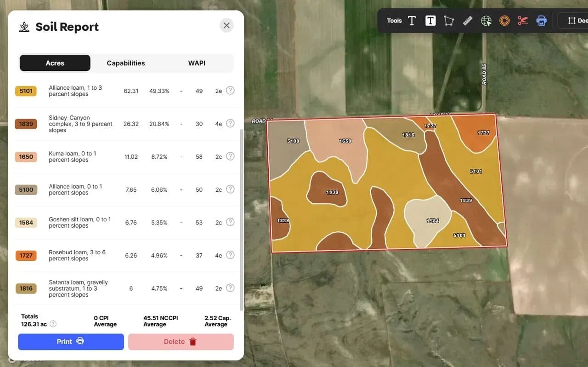Select the red scissors cut tool
Viewport: 588px width, 367px height.
pyautogui.click(x=523, y=21)
